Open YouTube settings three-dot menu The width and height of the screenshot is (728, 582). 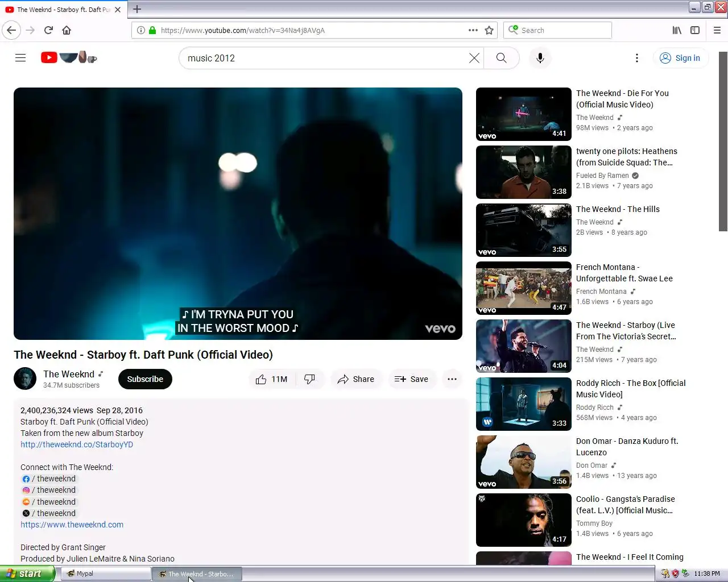[x=637, y=58]
